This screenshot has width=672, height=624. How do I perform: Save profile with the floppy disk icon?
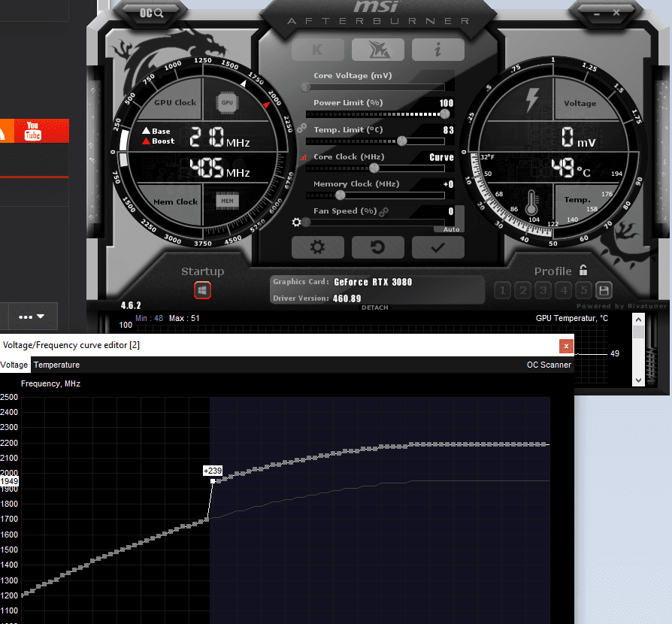click(604, 290)
